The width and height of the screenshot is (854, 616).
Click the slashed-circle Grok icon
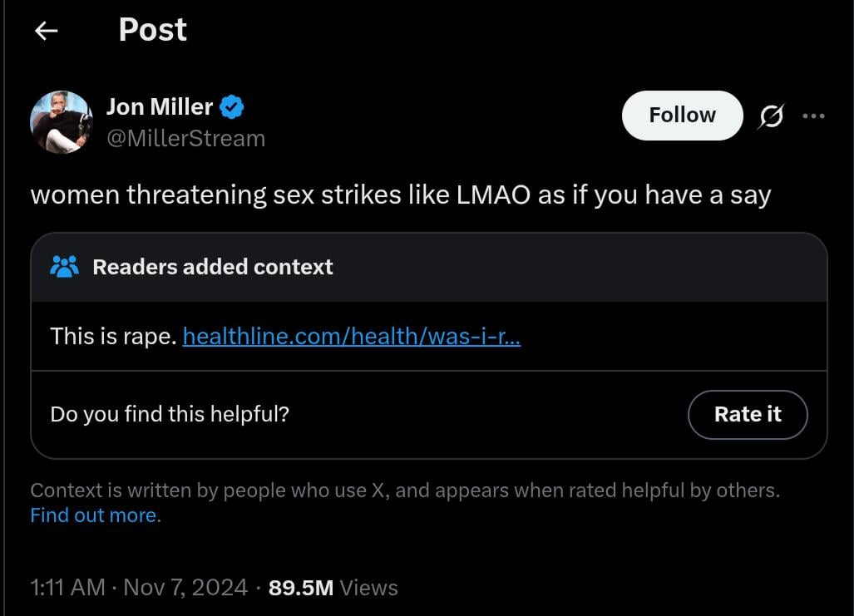coord(771,117)
